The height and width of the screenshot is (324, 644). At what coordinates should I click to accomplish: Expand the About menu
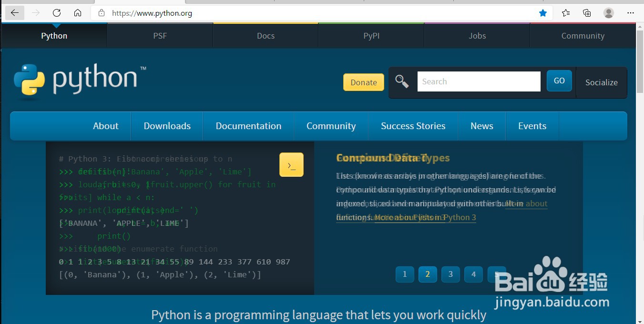pyautogui.click(x=105, y=126)
